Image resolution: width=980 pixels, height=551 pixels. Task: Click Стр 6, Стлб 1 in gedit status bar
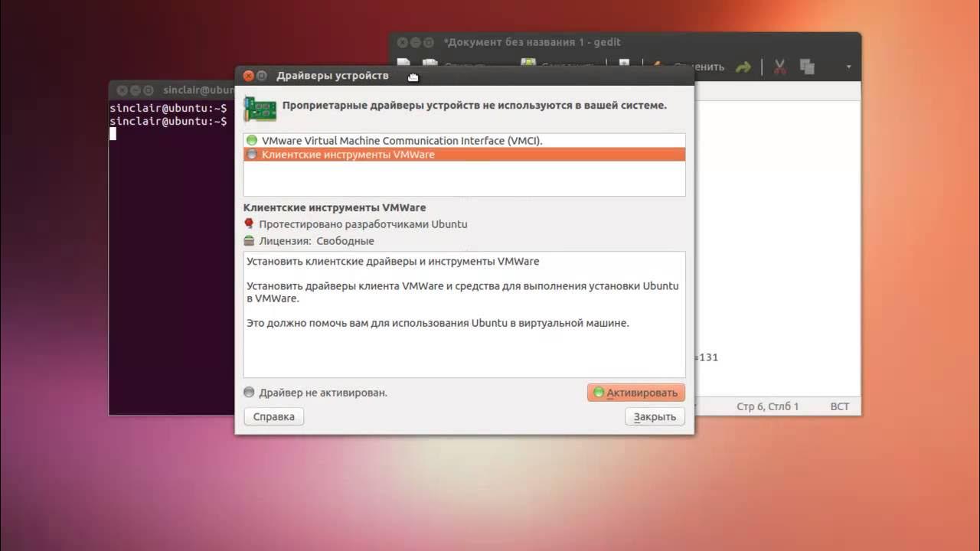(767, 406)
